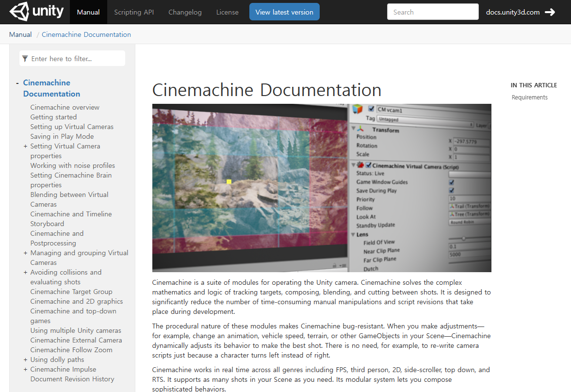
Task: Open Managing and grouping Virtual Cameras page
Action: pyautogui.click(x=79, y=258)
